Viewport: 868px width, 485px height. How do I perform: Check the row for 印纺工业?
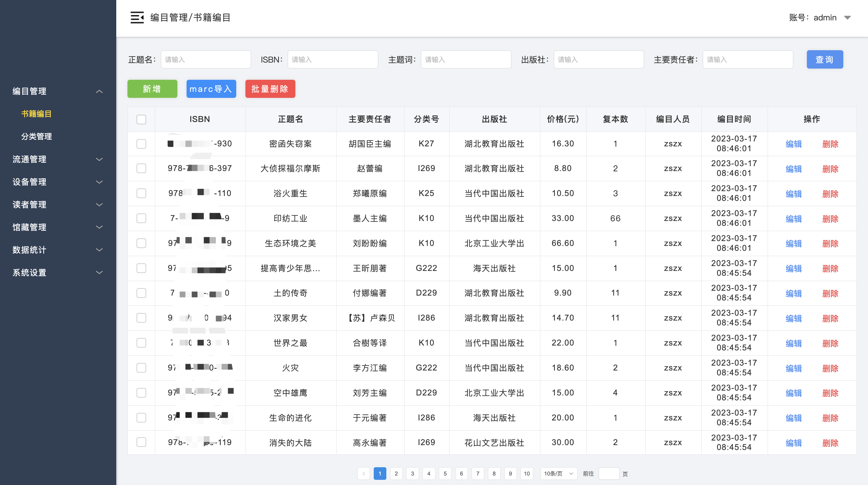[141, 218]
